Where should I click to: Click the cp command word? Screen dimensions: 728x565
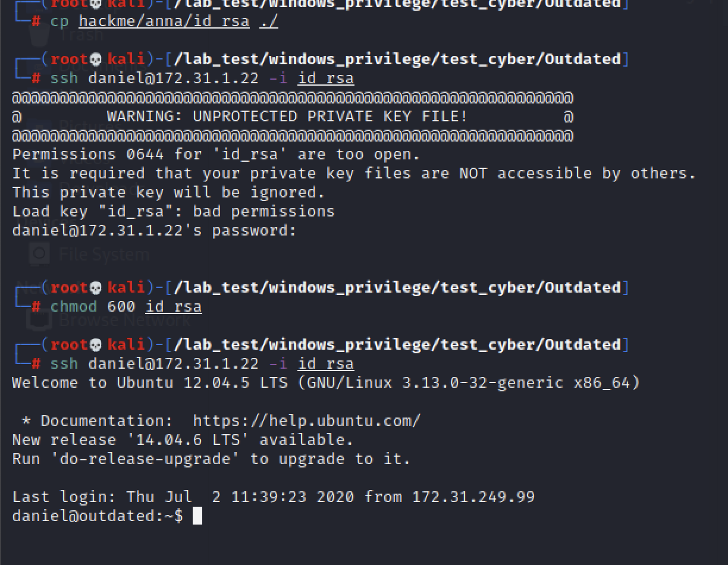coord(59,21)
